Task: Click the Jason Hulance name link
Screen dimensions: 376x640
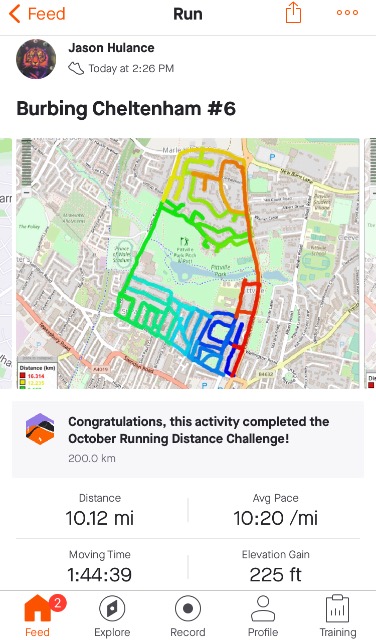Action: pyautogui.click(x=111, y=48)
